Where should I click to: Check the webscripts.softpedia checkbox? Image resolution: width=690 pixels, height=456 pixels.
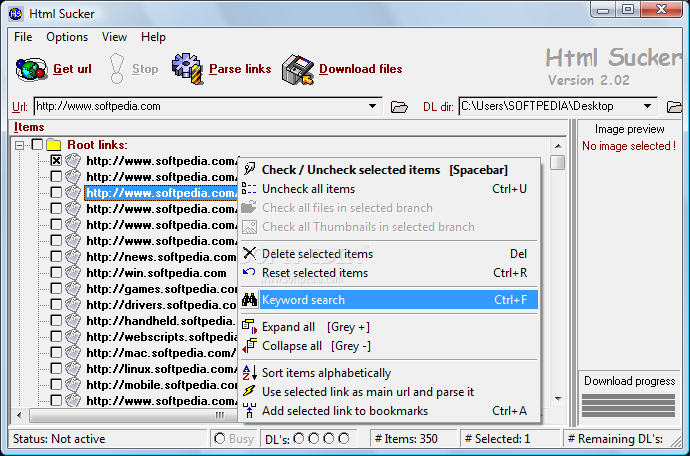56,337
